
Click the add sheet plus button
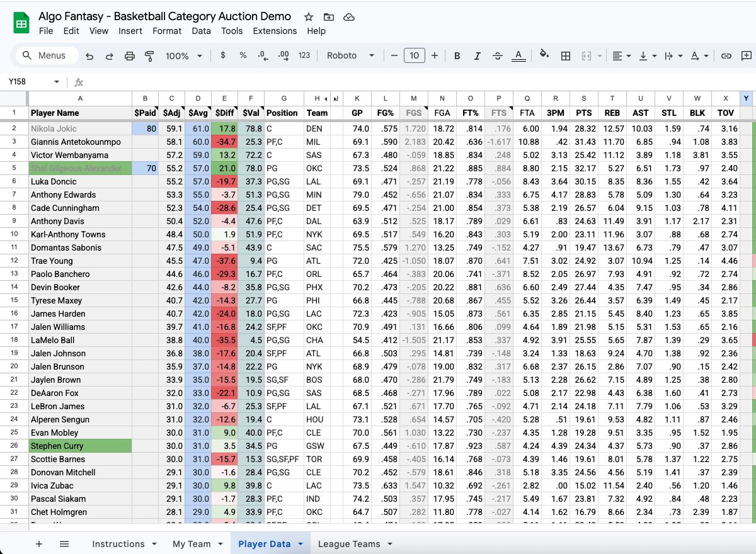39,544
